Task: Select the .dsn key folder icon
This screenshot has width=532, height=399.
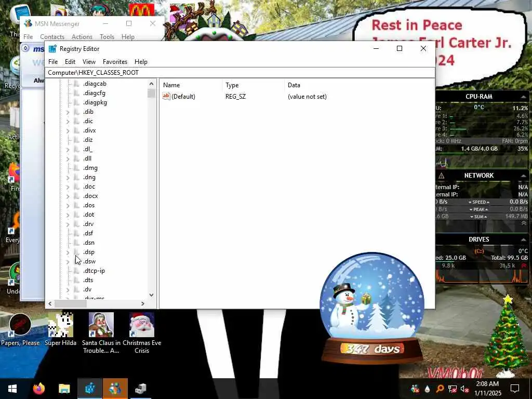Action: [x=77, y=243]
